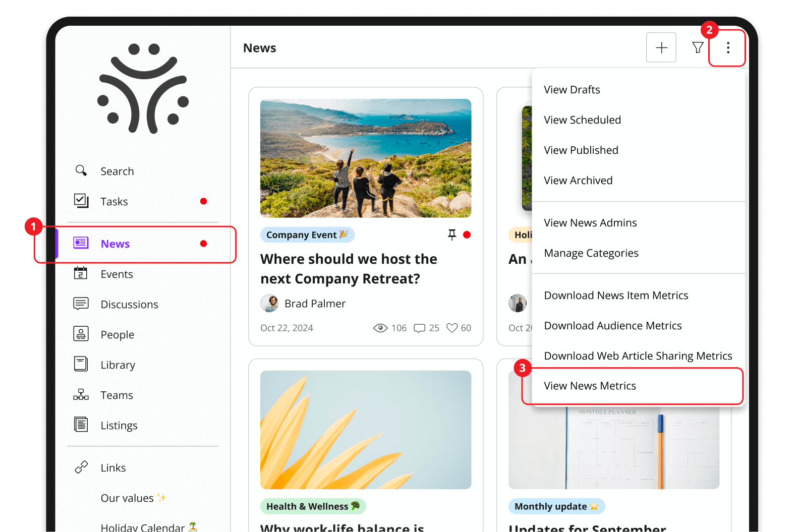Open the coastal hikers photo thumbnail
800x532 pixels.
coord(366,158)
